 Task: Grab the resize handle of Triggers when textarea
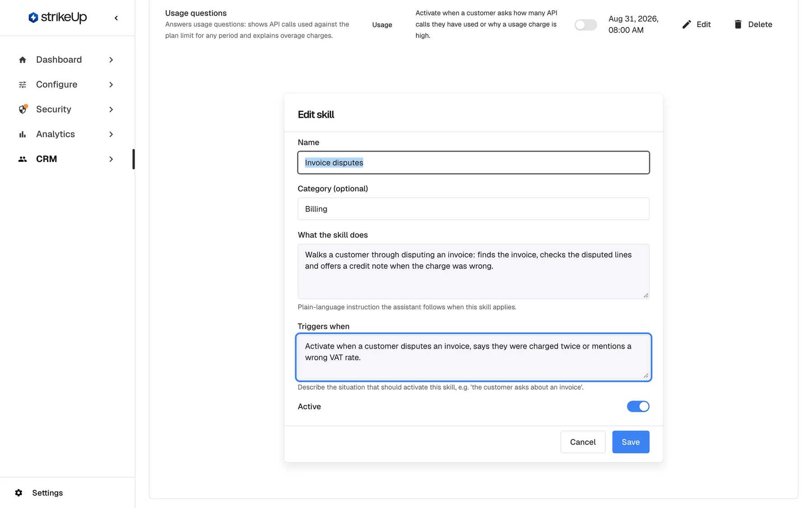click(x=646, y=375)
